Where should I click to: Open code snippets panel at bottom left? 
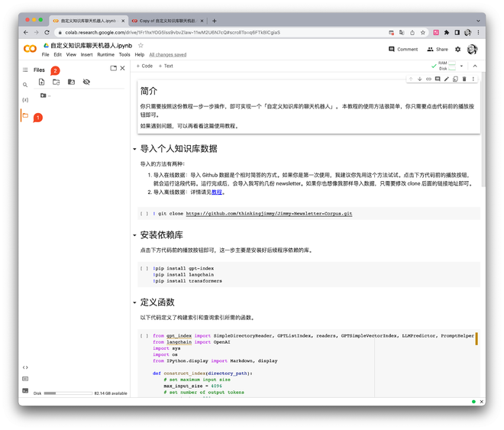tap(25, 367)
